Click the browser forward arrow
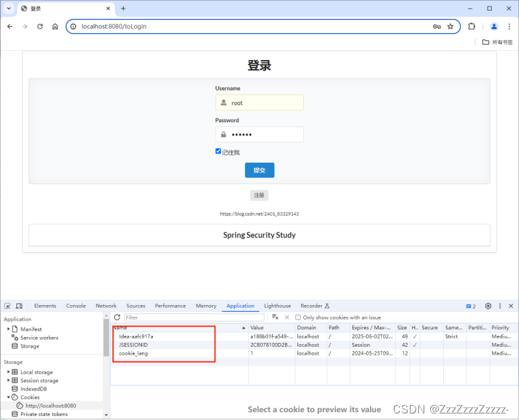This screenshot has width=519, height=420. point(25,27)
